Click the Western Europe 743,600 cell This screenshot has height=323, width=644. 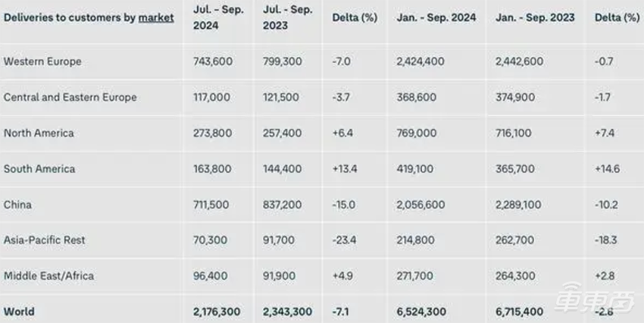pos(212,61)
